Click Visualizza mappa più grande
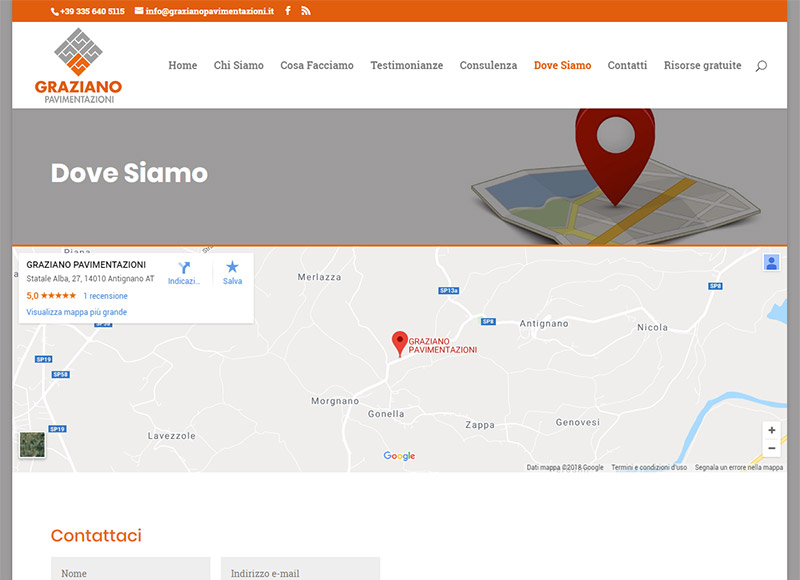Viewport: 800px width, 580px height. [x=77, y=312]
